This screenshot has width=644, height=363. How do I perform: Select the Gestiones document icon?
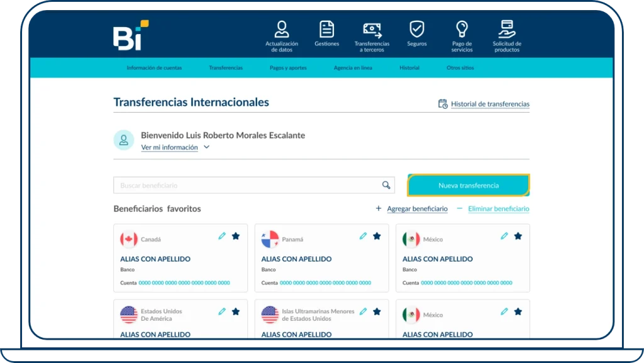click(326, 28)
